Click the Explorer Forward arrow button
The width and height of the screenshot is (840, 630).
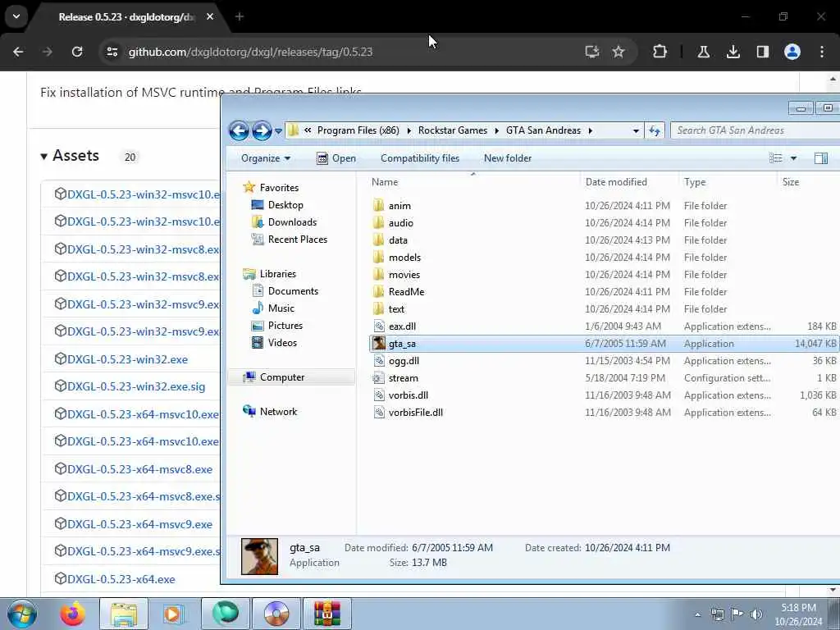click(x=262, y=130)
